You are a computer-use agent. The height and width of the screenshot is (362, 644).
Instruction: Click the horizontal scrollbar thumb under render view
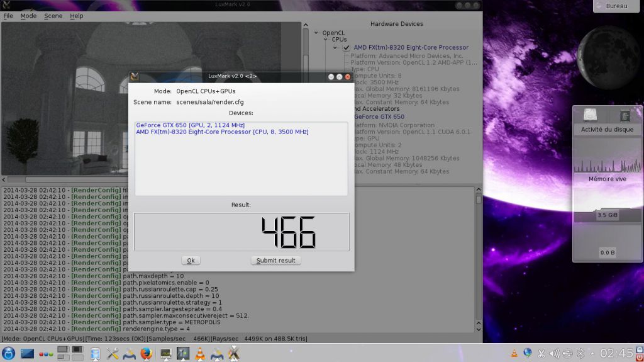[77, 179]
